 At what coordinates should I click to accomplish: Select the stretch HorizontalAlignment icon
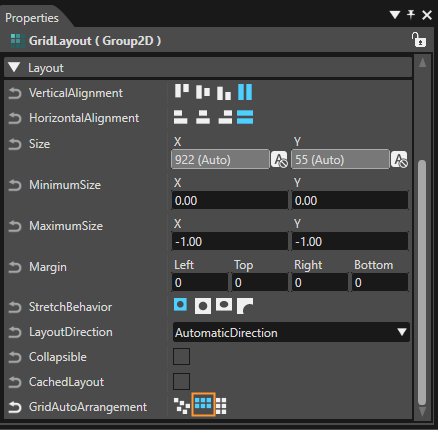pyautogui.click(x=245, y=117)
